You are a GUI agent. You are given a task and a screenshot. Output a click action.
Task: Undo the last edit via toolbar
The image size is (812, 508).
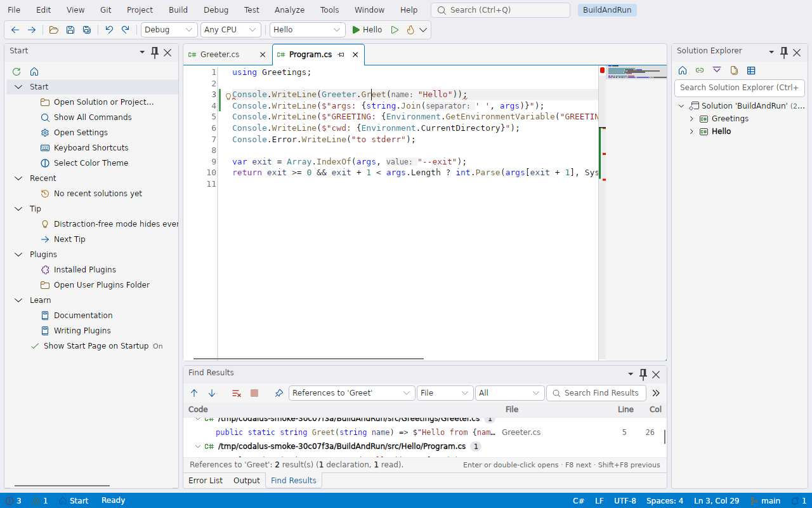point(109,30)
